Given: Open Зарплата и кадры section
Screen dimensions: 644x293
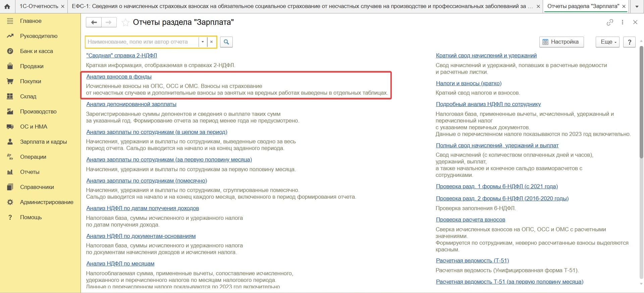Looking at the screenshot, I should (x=43, y=142).
